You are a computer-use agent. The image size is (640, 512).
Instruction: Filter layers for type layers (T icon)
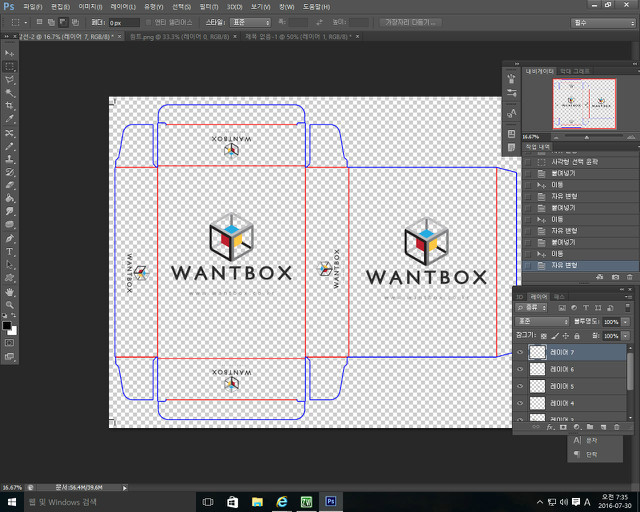point(586,308)
